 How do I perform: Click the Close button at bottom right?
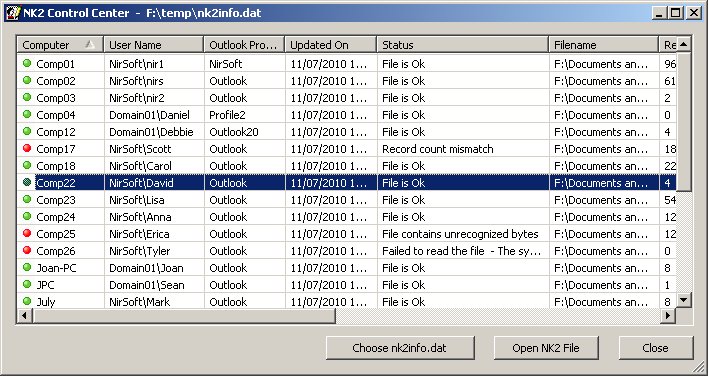(x=656, y=348)
